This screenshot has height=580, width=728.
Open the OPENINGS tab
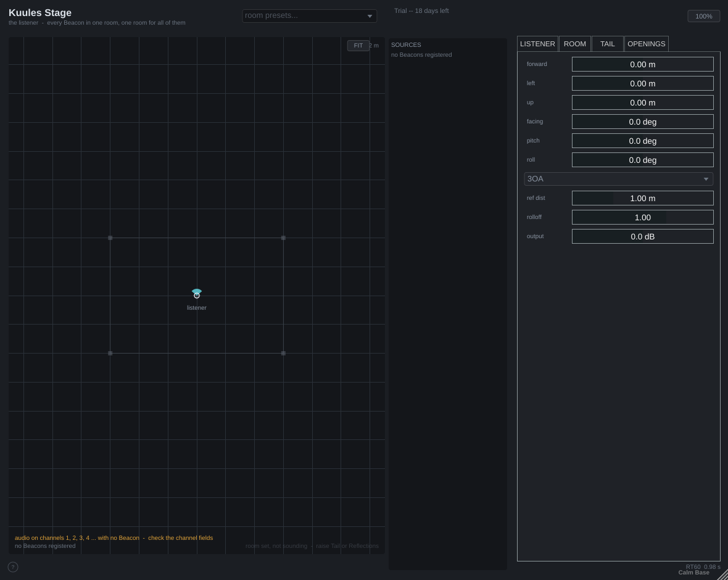(647, 44)
